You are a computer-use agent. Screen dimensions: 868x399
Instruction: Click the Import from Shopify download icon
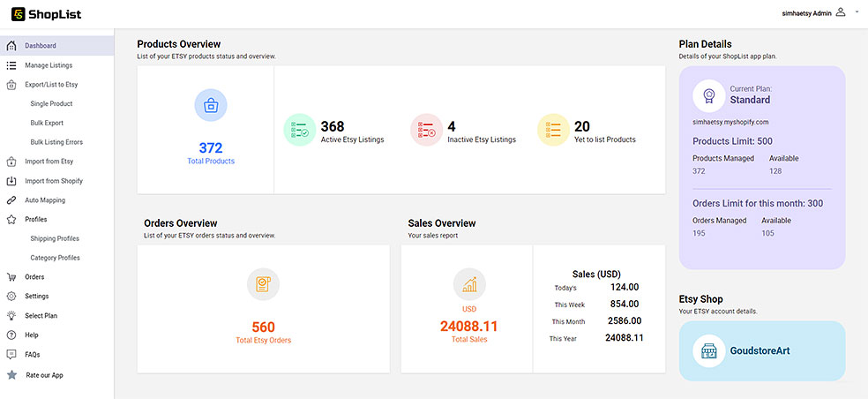[11, 181]
